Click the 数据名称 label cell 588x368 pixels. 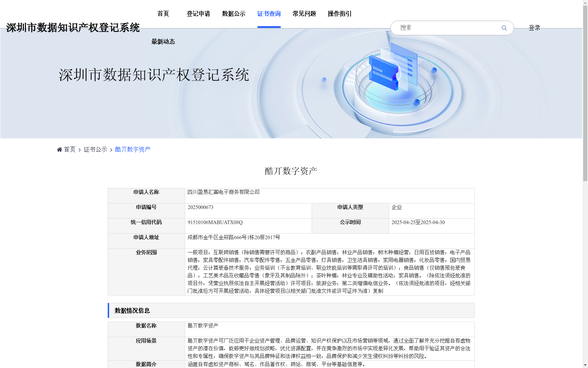(146, 329)
